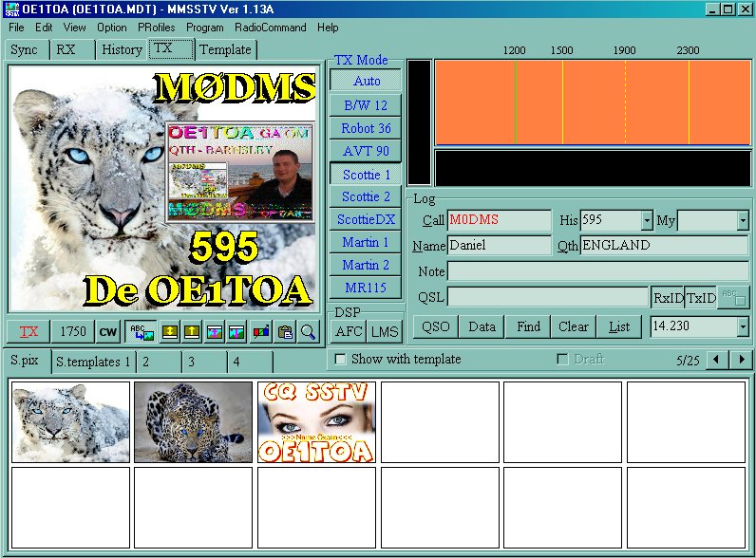
Task: Switch to the History tab
Action: [122, 49]
